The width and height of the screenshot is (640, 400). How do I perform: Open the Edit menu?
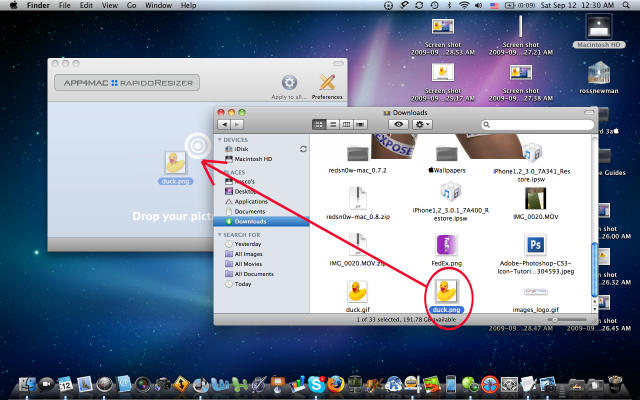pyautogui.click(x=86, y=5)
